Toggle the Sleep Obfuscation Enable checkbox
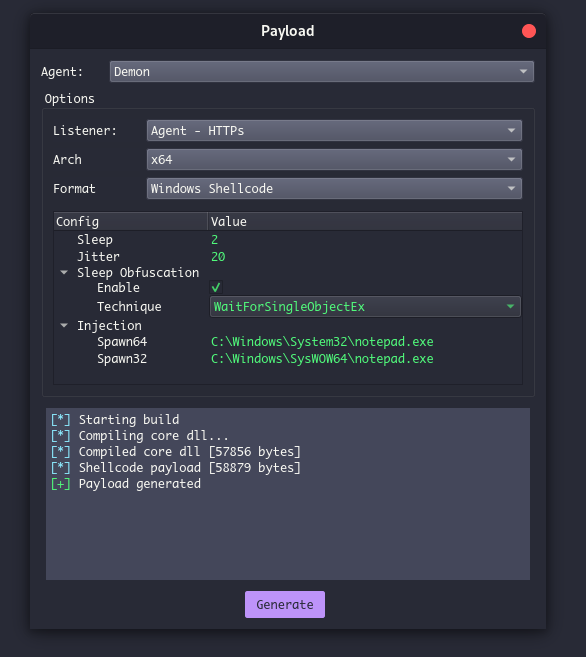Screen dimensions: 586x657 tap(216, 287)
